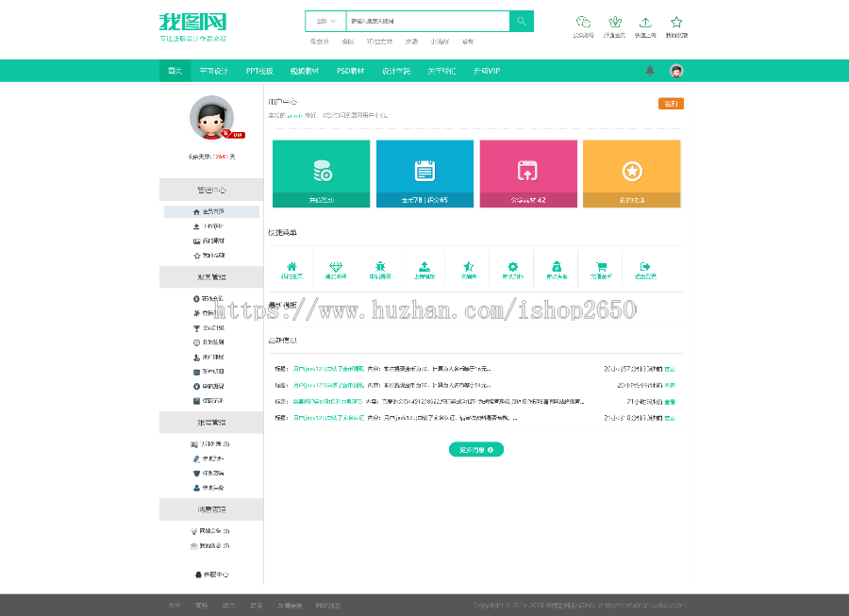Click the sidebar item with the picture icon

(x=208, y=241)
